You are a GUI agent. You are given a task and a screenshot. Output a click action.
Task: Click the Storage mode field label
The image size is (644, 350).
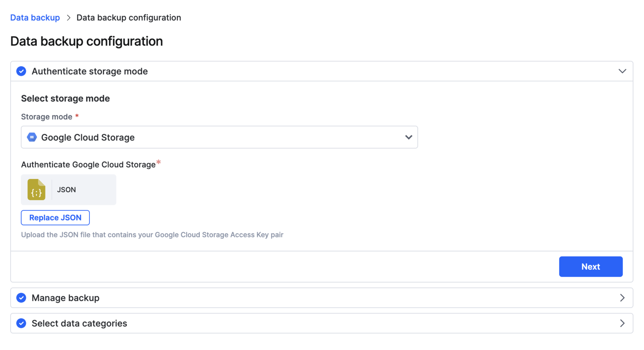tap(47, 117)
